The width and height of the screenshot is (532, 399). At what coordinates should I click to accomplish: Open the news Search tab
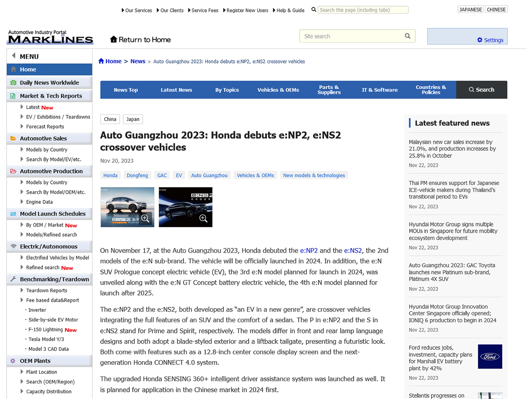[481, 90]
